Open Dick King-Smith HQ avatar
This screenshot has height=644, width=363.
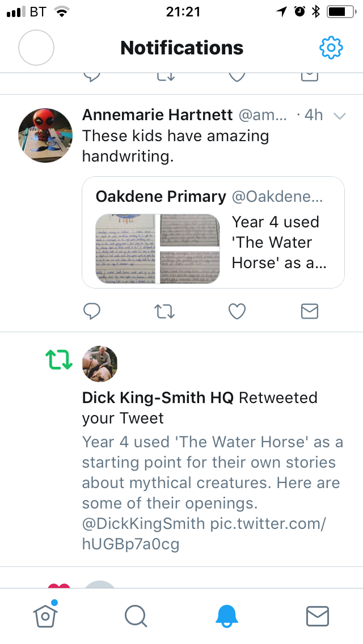click(100, 364)
